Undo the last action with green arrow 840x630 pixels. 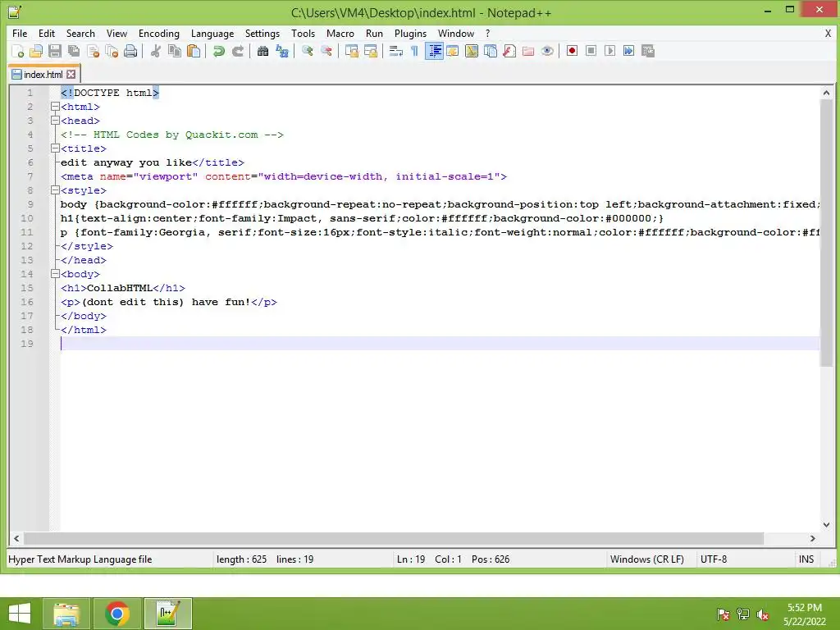point(218,51)
